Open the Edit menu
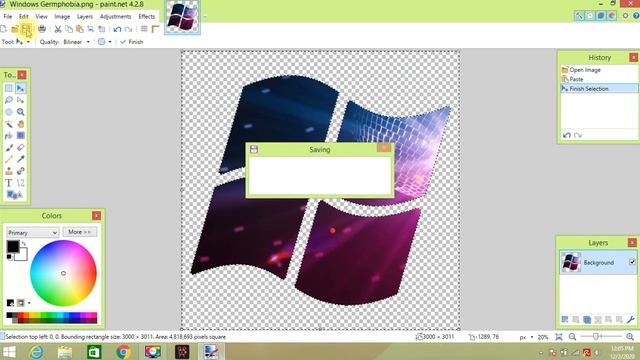This screenshot has width=640, height=360. (x=24, y=16)
